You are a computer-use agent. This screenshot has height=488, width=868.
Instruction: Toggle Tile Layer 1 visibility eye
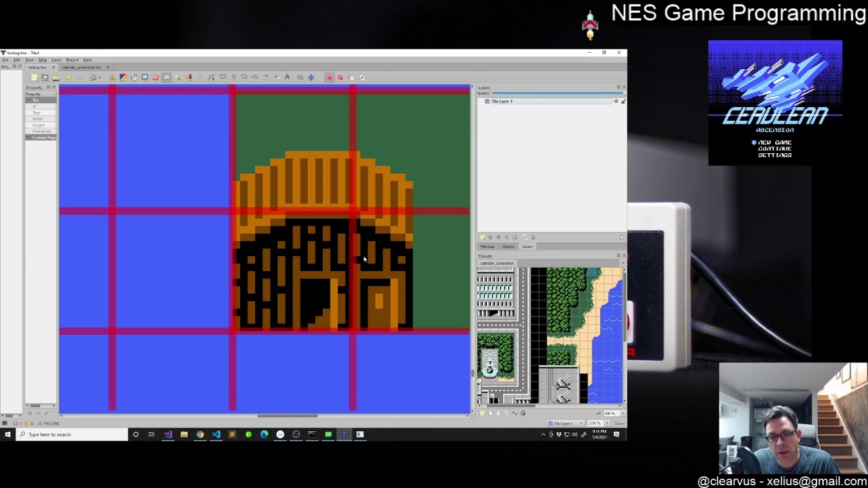click(616, 102)
